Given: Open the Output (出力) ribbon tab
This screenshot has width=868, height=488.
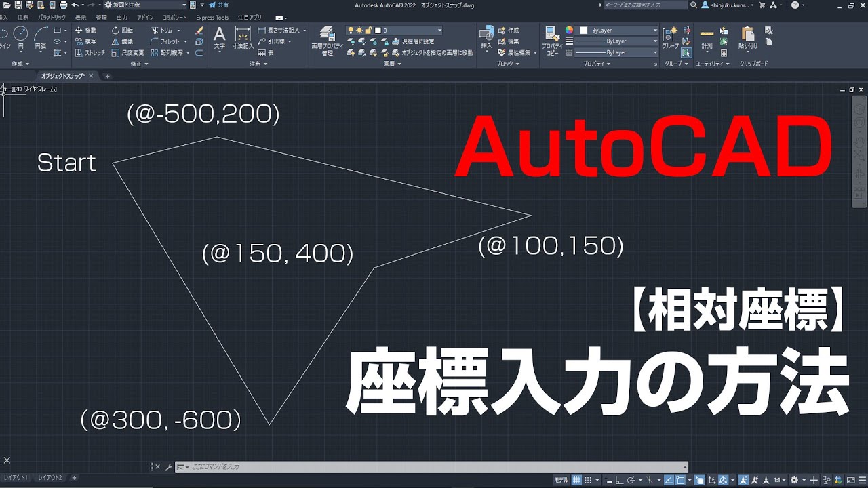Looking at the screenshot, I should pos(121,17).
